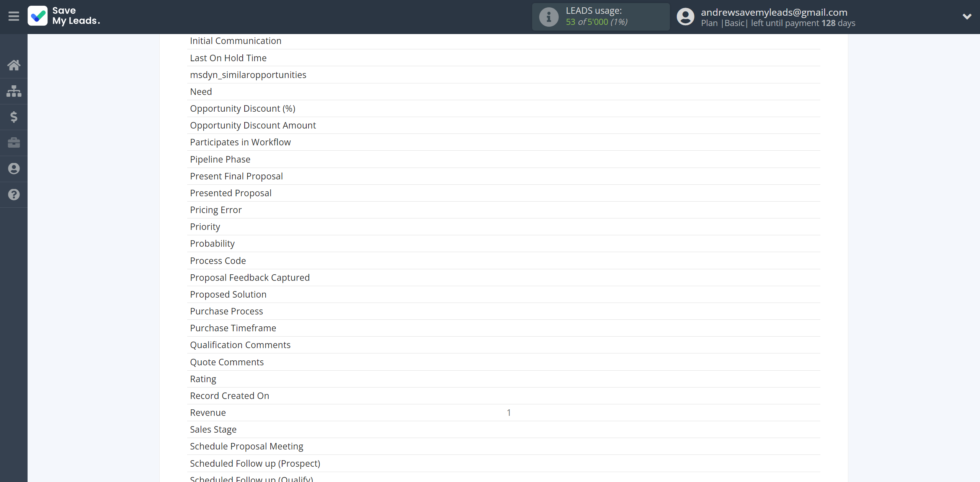Select the 'Initial Communication' row

coord(503,41)
